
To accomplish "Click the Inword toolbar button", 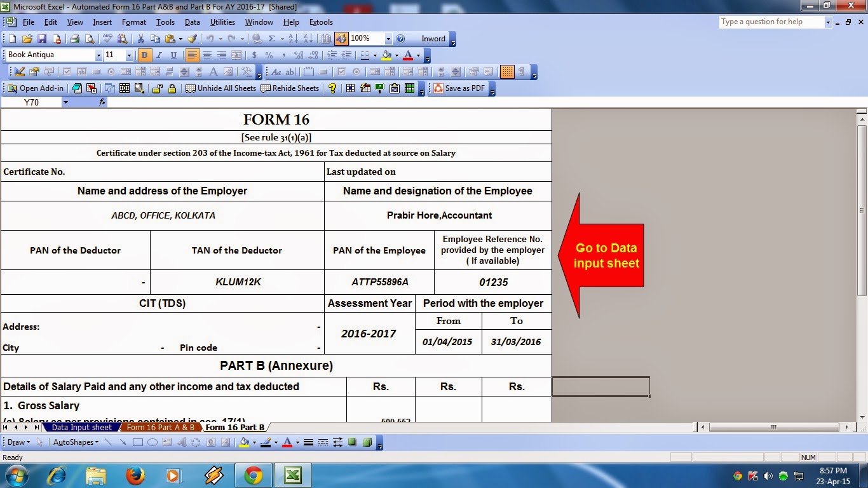I will tap(433, 39).
